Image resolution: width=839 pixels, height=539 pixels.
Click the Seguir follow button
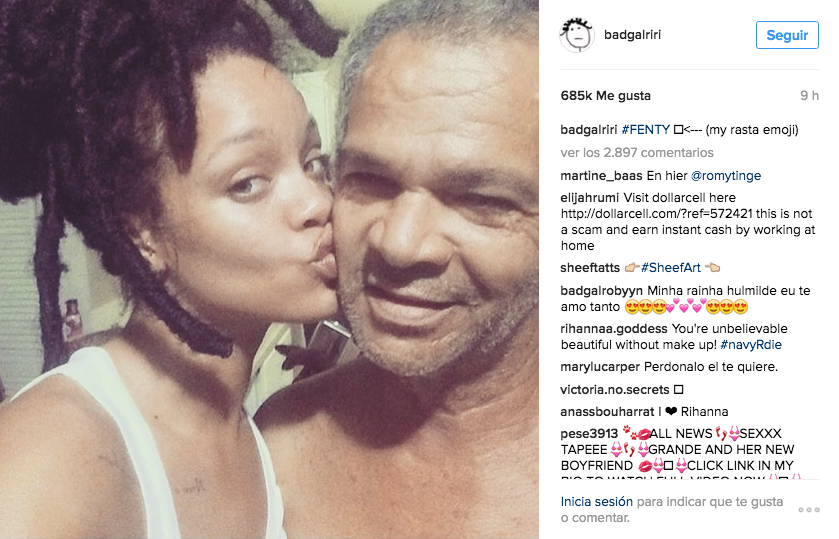[x=787, y=35]
